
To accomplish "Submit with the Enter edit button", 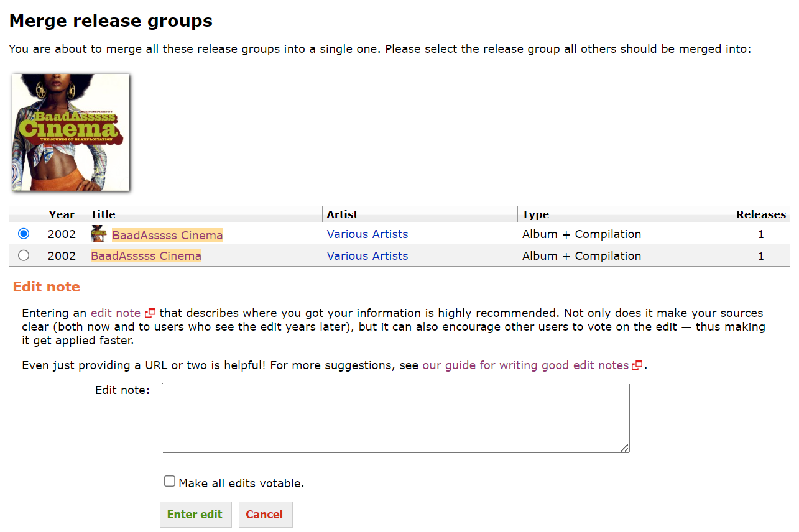I will (x=195, y=515).
